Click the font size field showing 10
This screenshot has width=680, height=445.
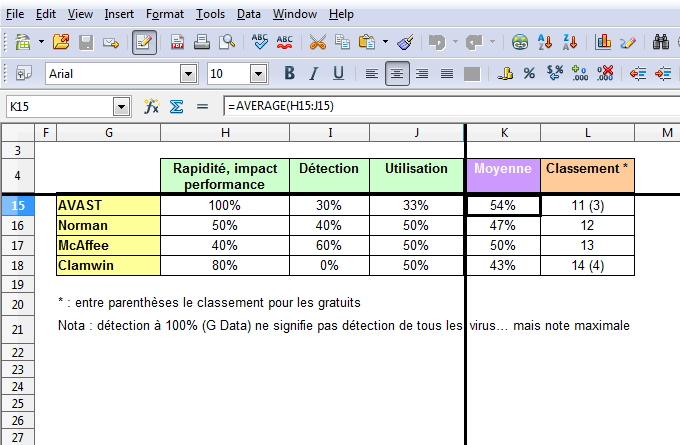tap(229, 74)
